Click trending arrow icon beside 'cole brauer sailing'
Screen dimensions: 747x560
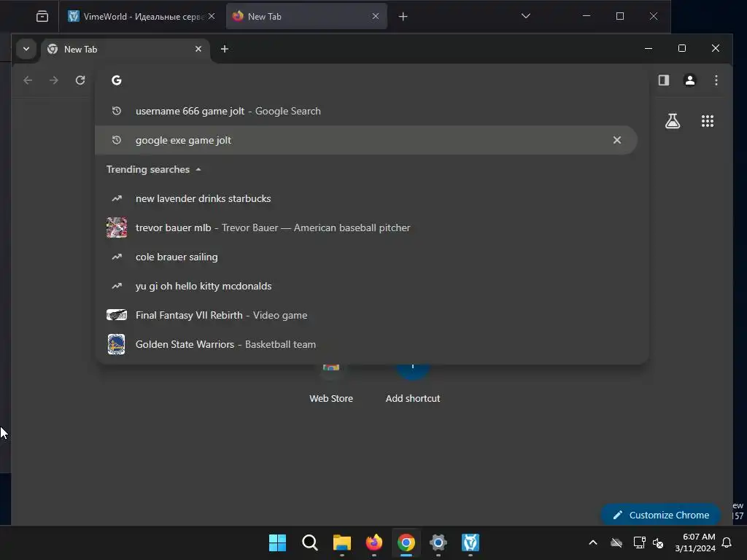[x=116, y=257]
